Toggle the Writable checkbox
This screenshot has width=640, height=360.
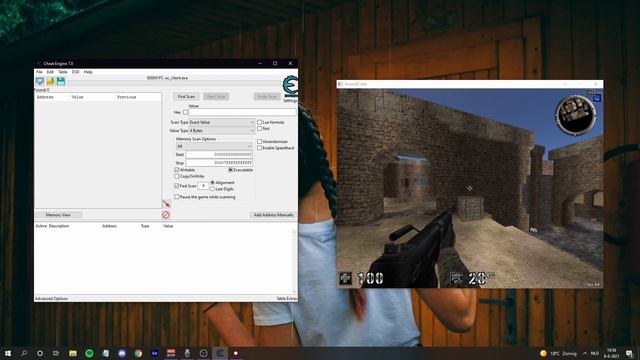click(x=177, y=169)
